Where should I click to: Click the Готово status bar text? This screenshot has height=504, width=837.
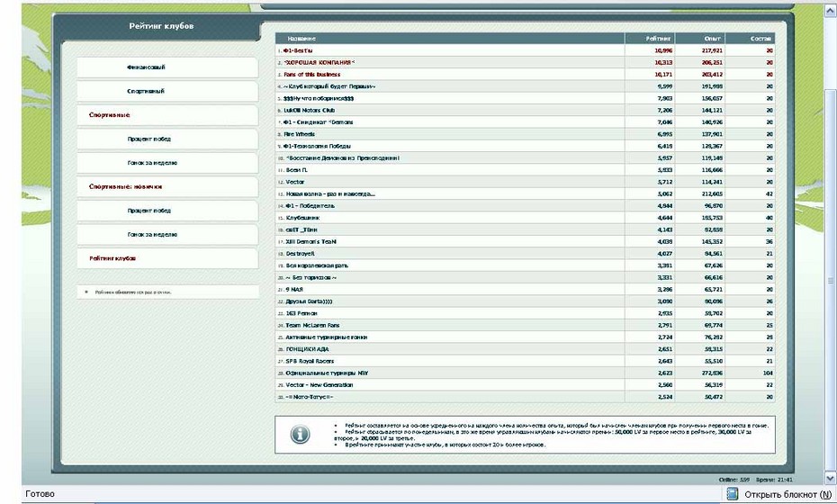point(40,494)
